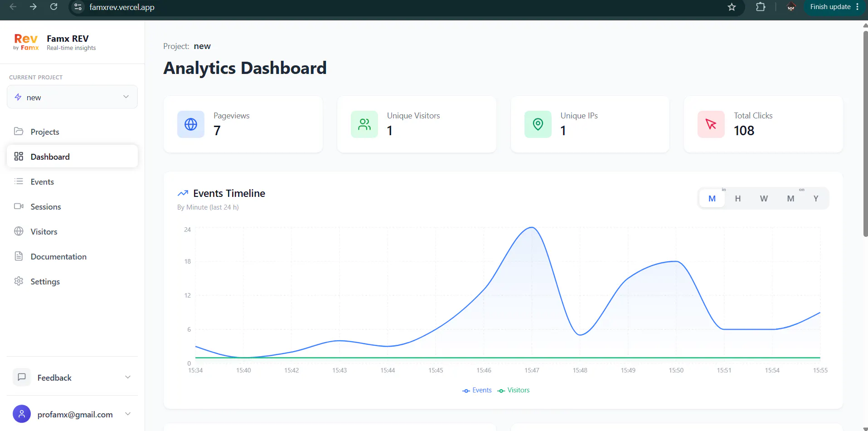The width and height of the screenshot is (868, 431).
Task: Switch timeline to Week (W) range
Action: [764, 199]
